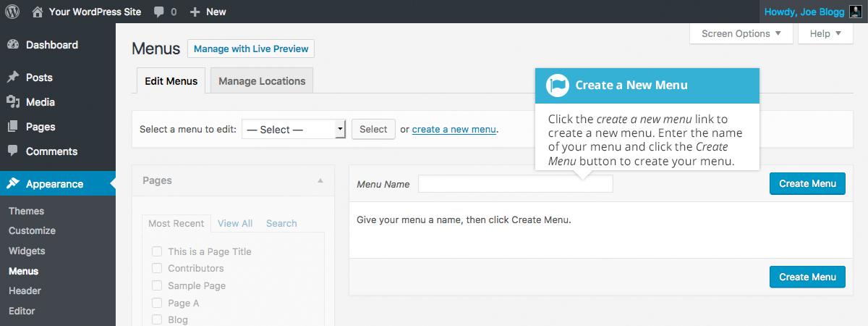Open the Comments sidebar menu item
Viewport: 868px width, 326px height.
(x=58, y=151)
